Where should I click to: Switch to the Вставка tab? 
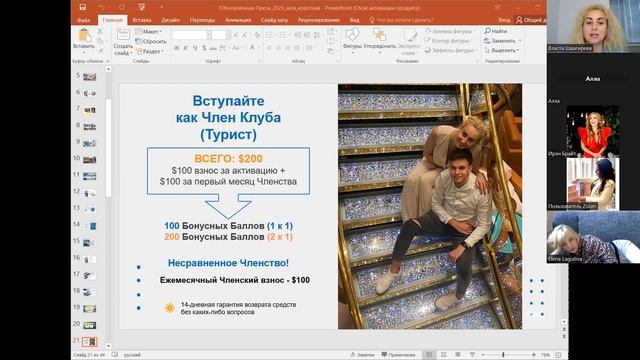click(142, 20)
